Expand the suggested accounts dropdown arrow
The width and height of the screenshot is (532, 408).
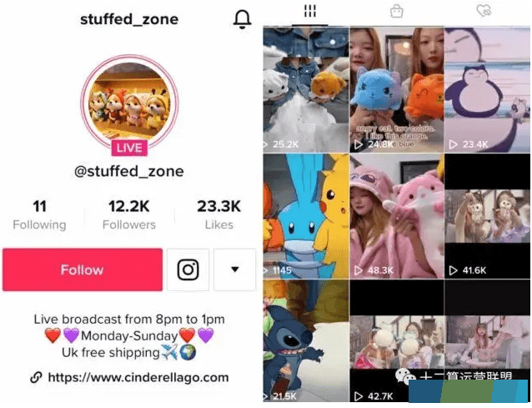[x=235, y=269]
